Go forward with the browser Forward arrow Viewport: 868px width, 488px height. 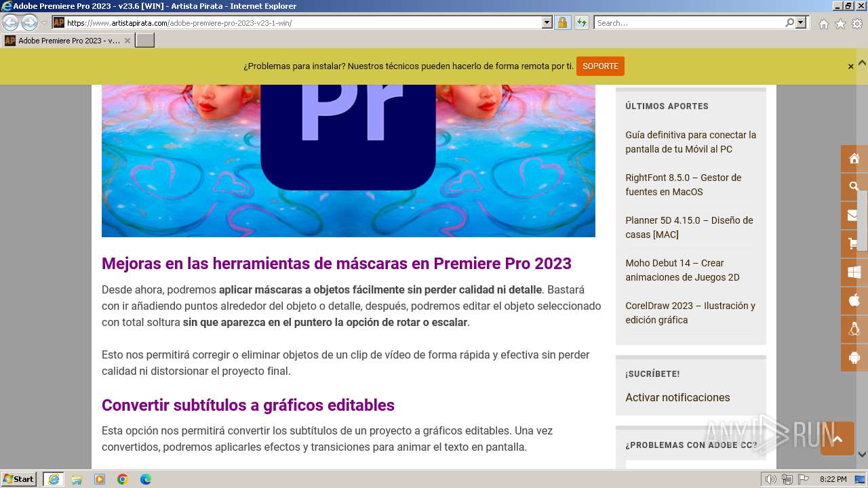(x=29, y=23)
